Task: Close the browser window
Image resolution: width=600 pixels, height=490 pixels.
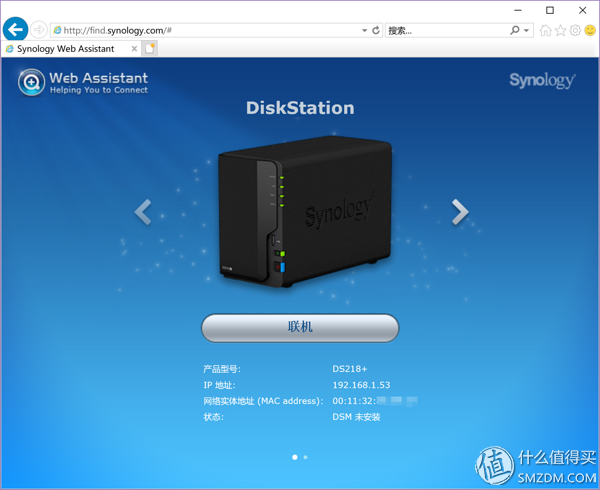Action: click(x=582, y=10)
